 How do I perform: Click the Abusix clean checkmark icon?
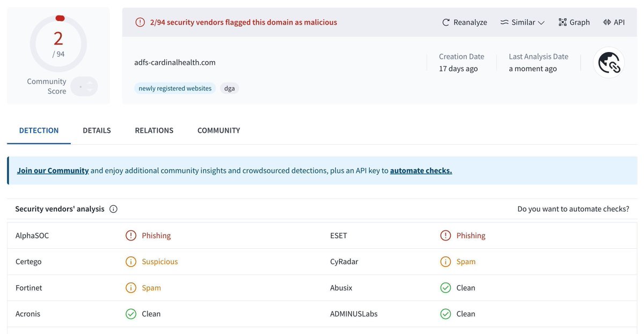click(445, 288)
